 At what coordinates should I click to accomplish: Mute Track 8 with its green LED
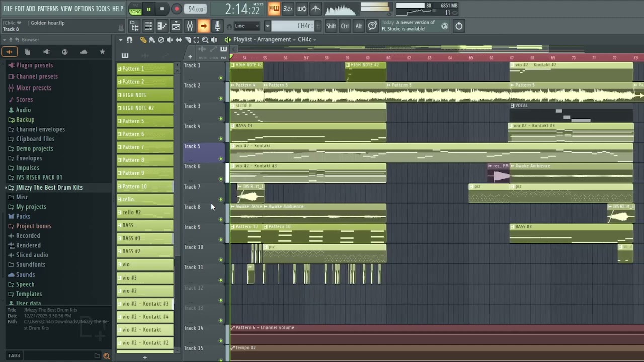pos(221,220)
